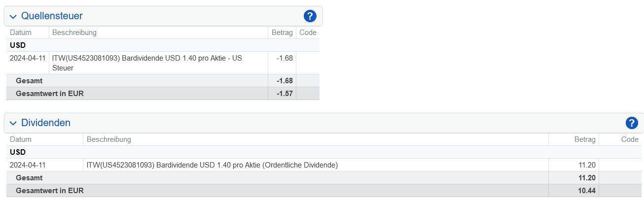
Task: Select the ITW US Steuer description
Action: click(x=147, y=63)
